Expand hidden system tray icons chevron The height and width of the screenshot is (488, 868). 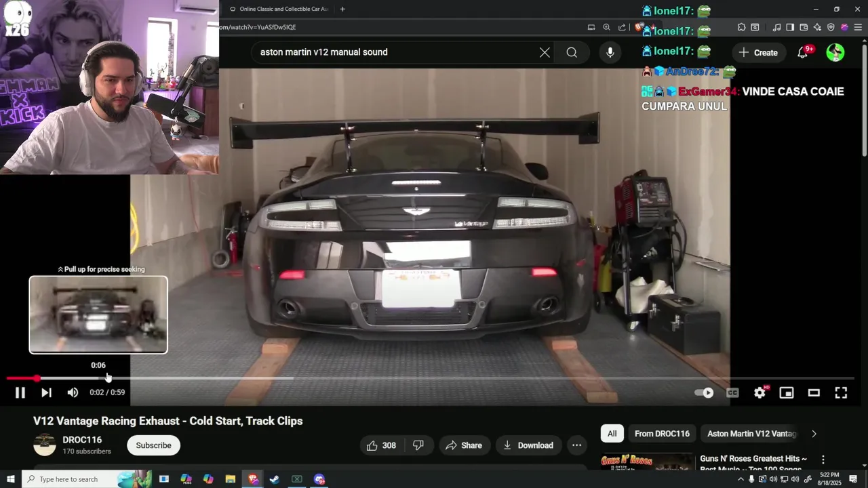(741, 479)
